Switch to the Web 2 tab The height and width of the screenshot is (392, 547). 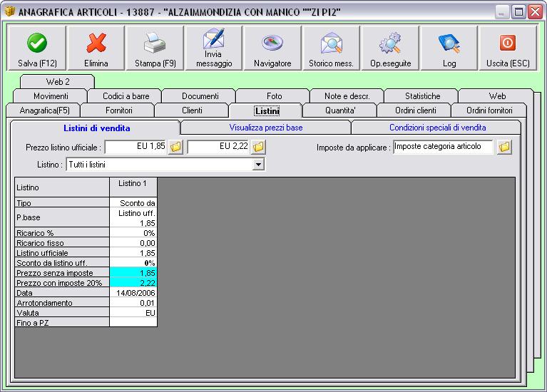coord(58,82)
